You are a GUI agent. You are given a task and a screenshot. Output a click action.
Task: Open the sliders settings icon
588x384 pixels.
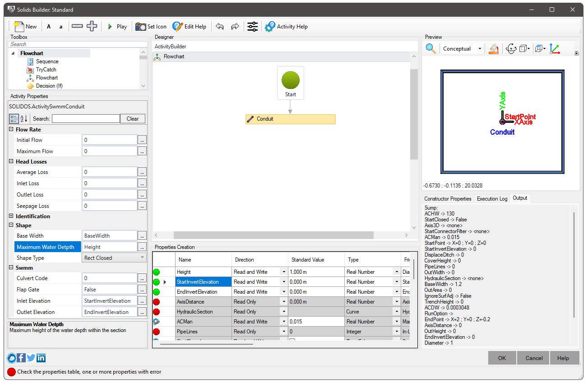[253, 27]
